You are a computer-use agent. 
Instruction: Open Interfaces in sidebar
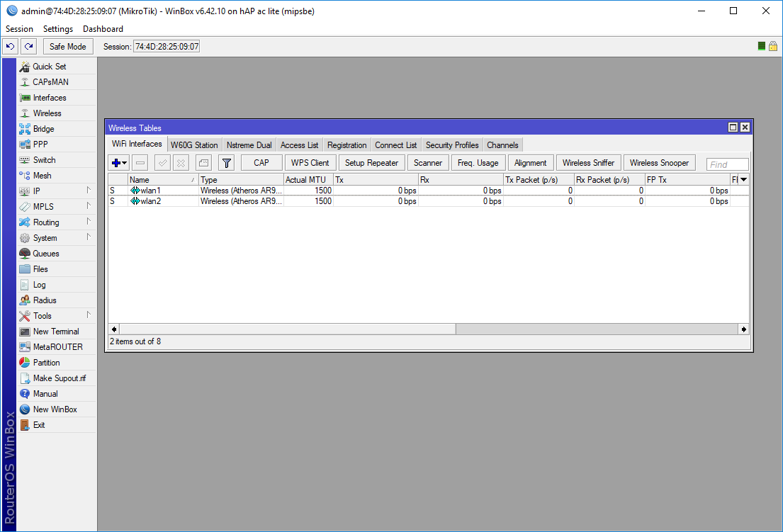(x=57, y=97)
